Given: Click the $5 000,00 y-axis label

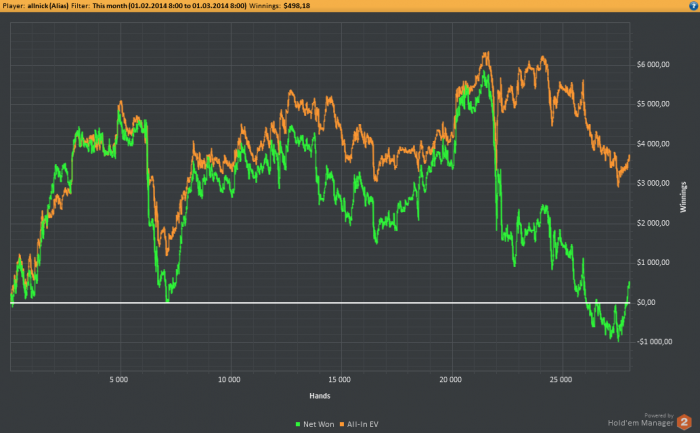Looking at the screenshot, I should (653, 104).
